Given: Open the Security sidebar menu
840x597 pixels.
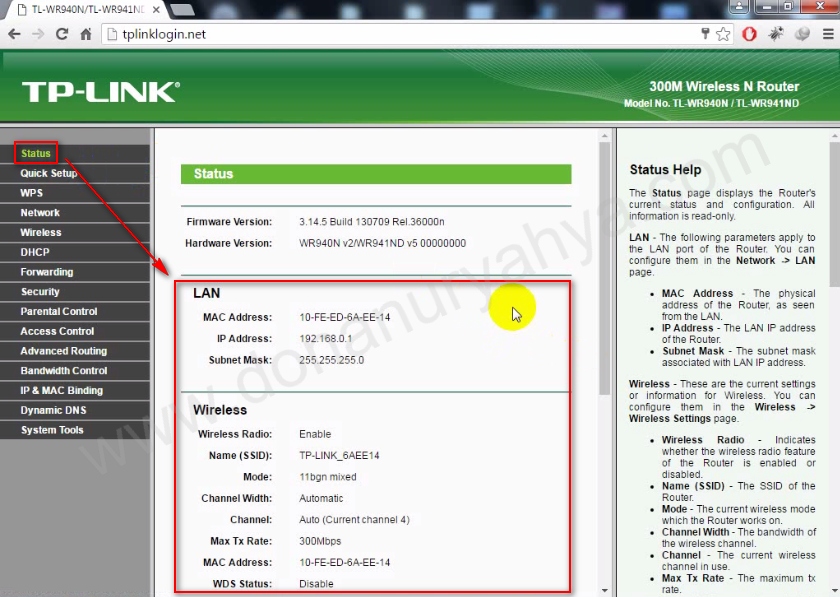Looking at the screenshot, I should point(75,292).
